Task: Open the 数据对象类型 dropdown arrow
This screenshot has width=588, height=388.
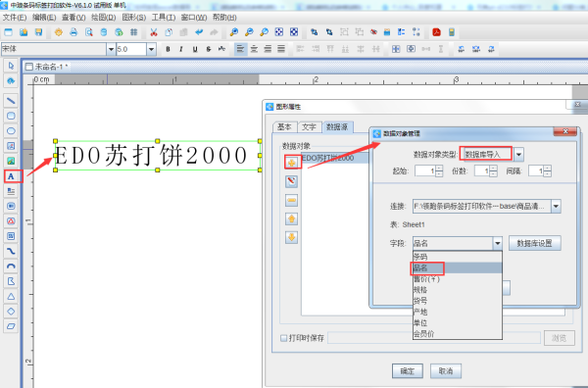Action: click(518, 154)
